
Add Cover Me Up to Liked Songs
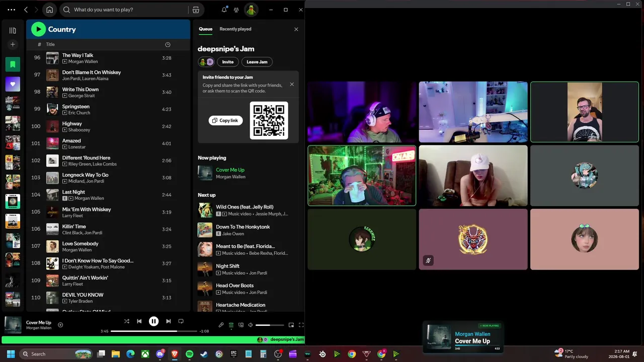(60, 325)
